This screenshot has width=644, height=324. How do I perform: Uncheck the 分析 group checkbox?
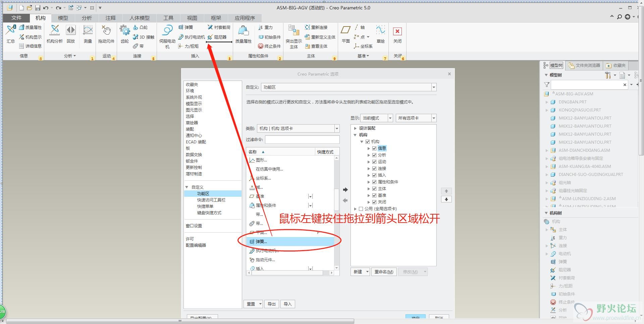[x=374, y=155]
